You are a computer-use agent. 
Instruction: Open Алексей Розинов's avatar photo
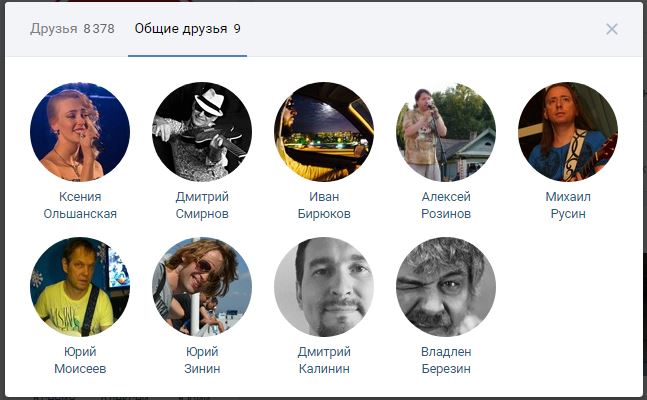(446, 132)
